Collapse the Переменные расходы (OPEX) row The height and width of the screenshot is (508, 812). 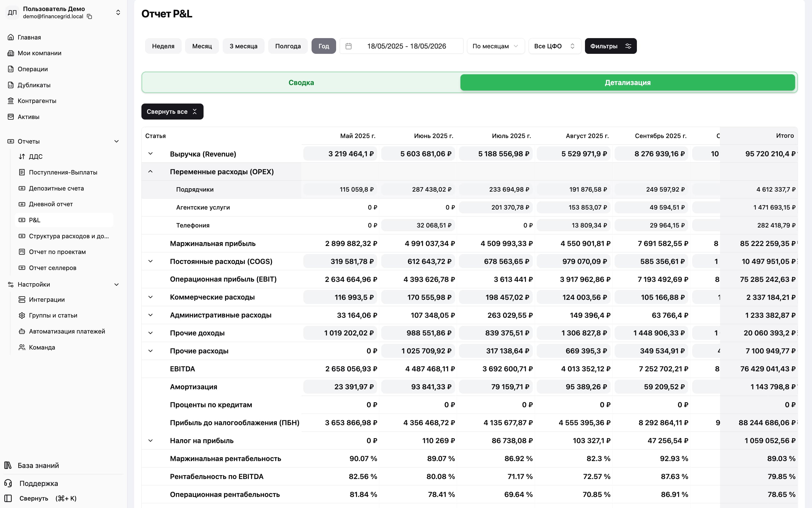click(x=151, y=172)
